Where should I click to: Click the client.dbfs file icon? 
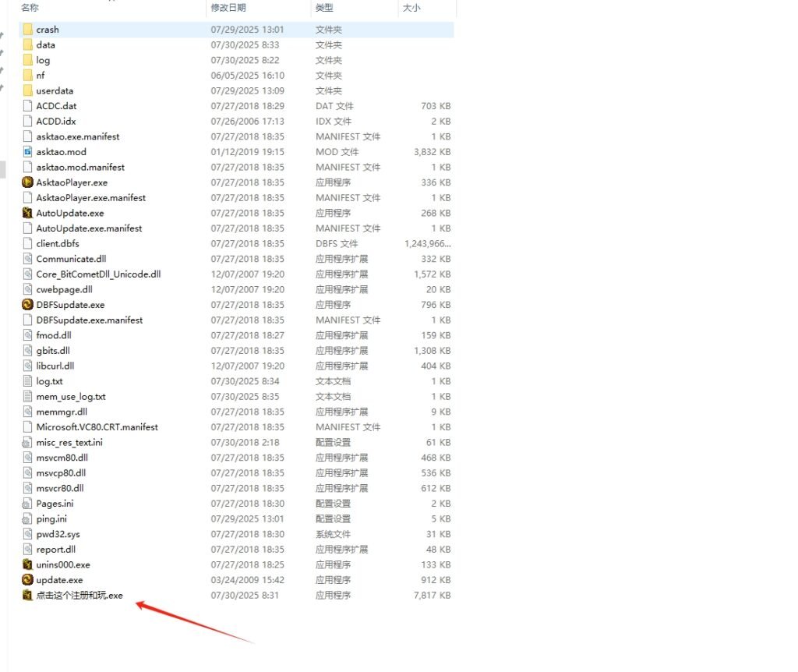28,243
